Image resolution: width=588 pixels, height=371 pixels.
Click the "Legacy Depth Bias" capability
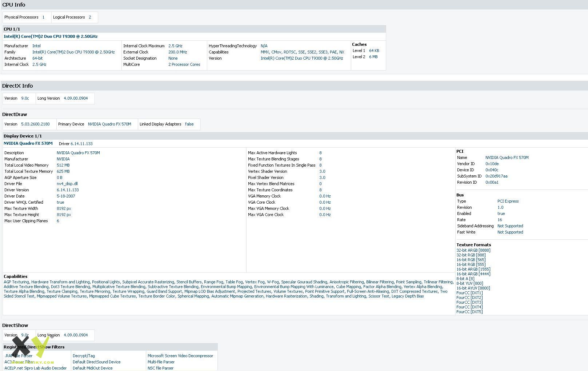coord(408,296)
